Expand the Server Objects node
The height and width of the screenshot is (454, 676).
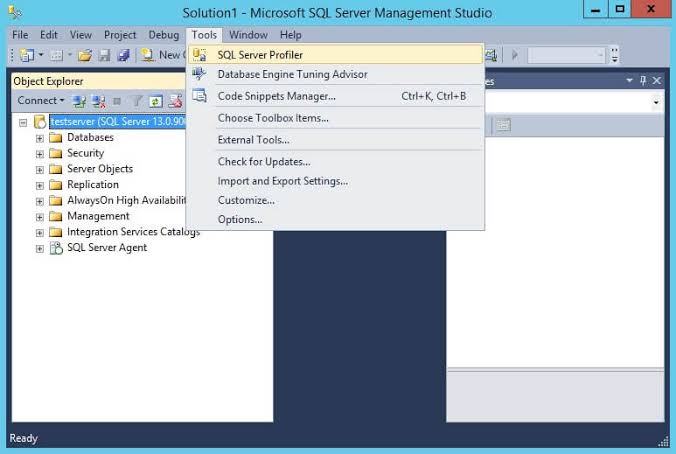(40, 170)
